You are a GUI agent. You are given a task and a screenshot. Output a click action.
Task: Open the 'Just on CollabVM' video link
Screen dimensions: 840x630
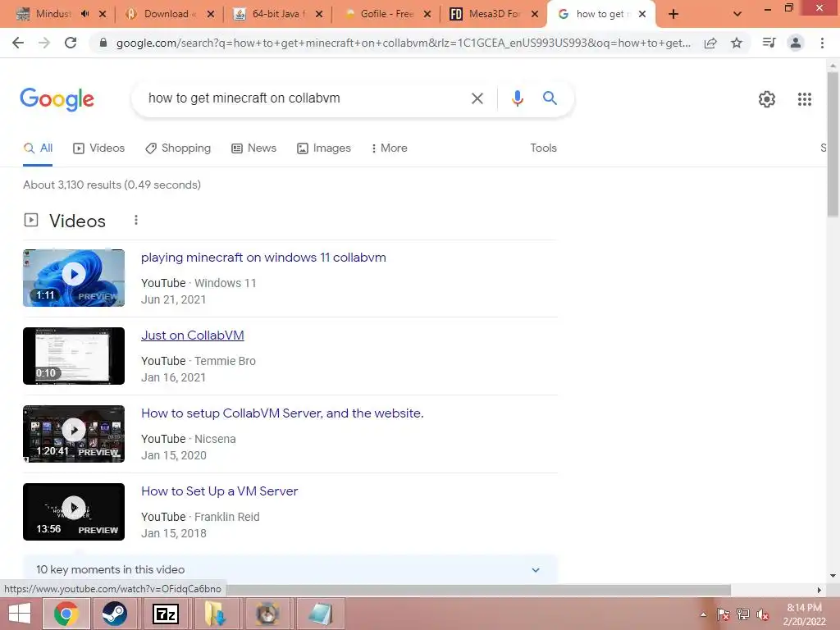[x=192, y=336]
